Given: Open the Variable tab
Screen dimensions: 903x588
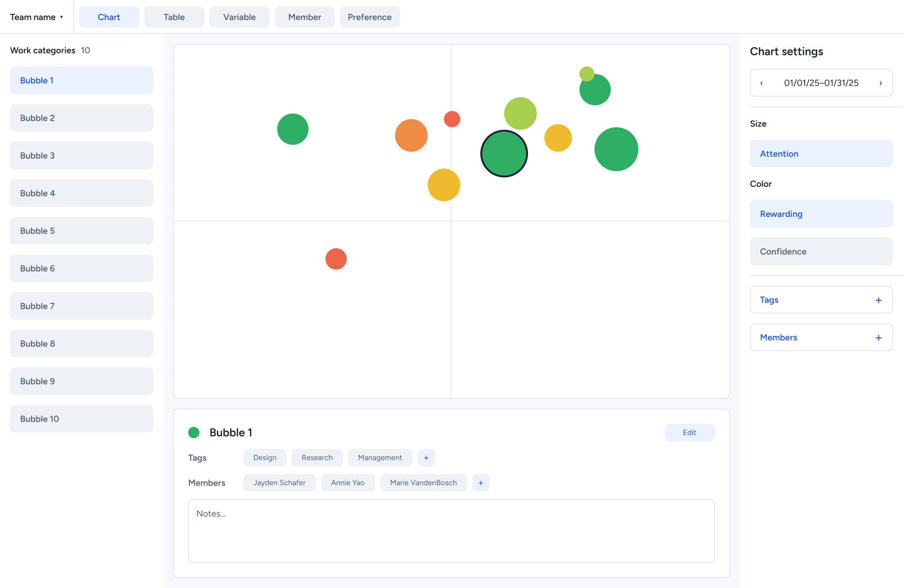Looking at the screenshot, I should [x=239, y=17].
